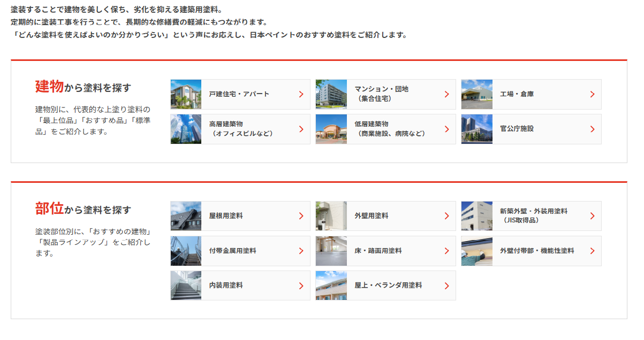Click the arrow for 屋根用塗料
This screenshot has width=644, height=340.
tap(301, 215)
